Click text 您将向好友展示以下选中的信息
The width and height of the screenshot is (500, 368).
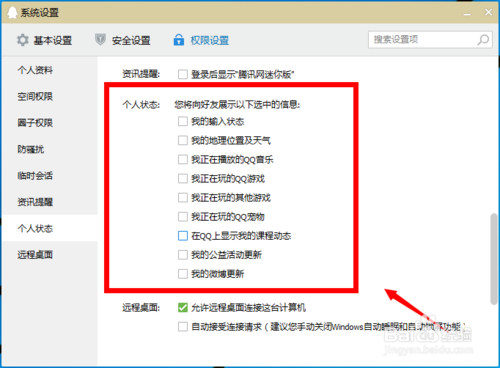237,105
